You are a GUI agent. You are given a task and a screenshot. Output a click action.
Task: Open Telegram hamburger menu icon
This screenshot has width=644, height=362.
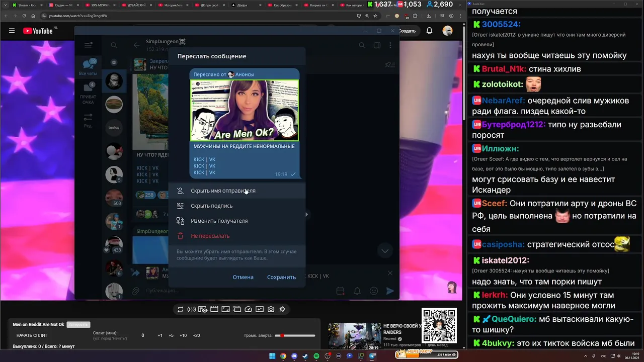[x=89, y=45]
